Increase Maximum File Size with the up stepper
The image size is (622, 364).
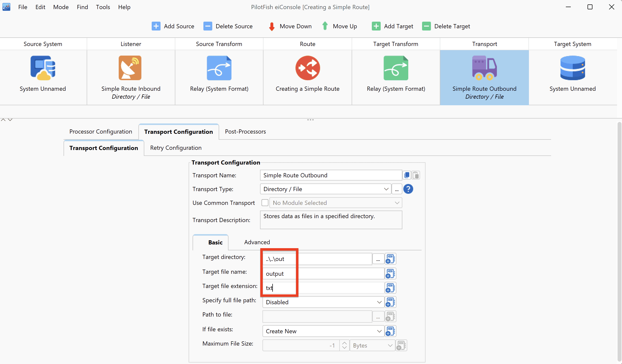pyautogui.click(x=344, y=343)
